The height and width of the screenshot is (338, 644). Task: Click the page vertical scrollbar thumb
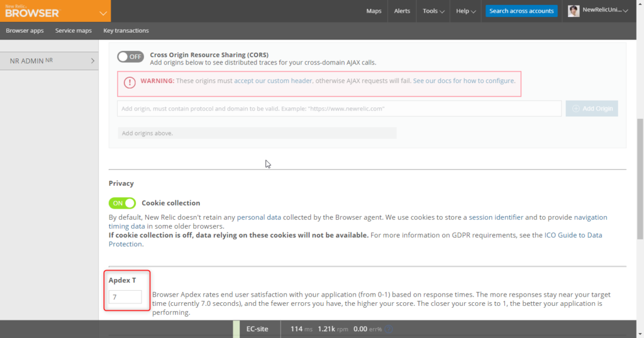(640, 179)
